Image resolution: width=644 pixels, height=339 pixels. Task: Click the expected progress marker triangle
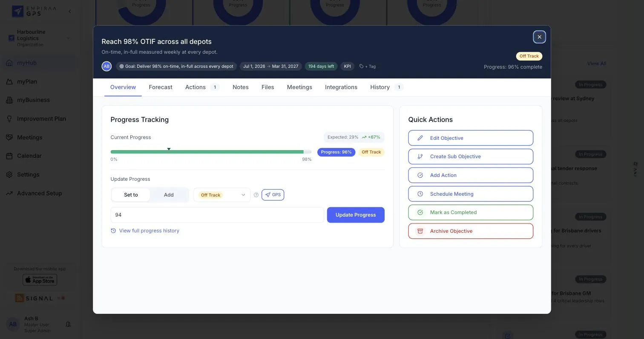tap(169, 149)
